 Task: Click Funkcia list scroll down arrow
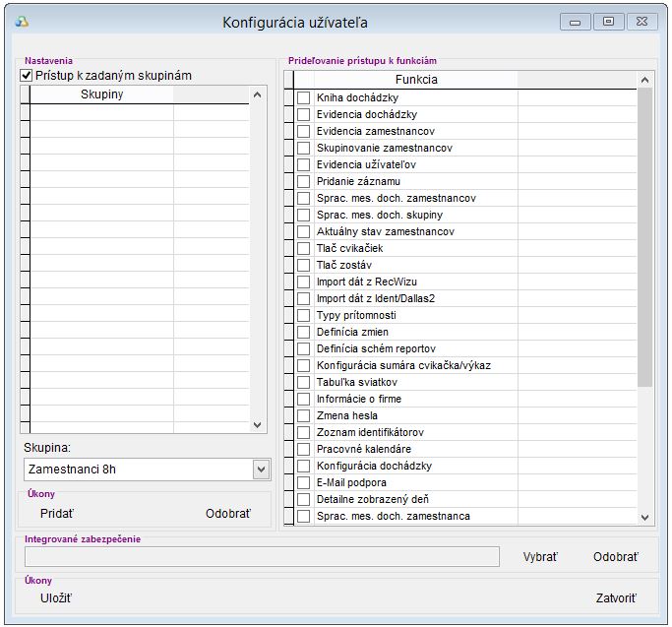pos(644,517)
